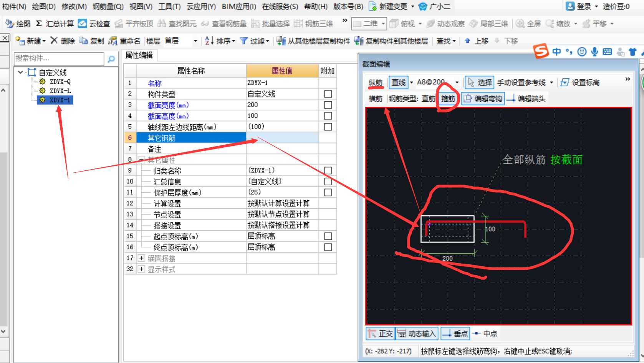Toggle 正交 orthogonal mode
Viewport: 644px width, 363px height.
pyautogui.click(x=380, y=333)
